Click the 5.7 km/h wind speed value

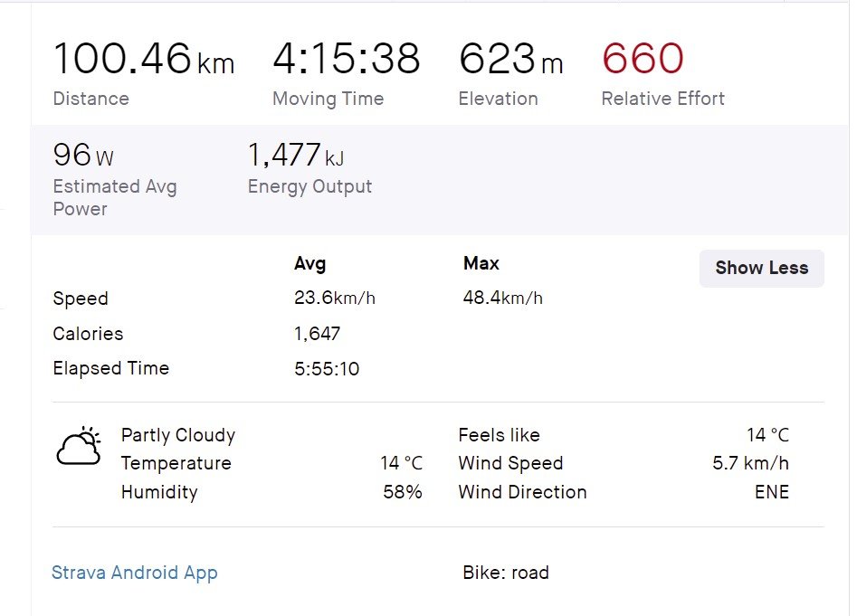click(x=750, y=463)
